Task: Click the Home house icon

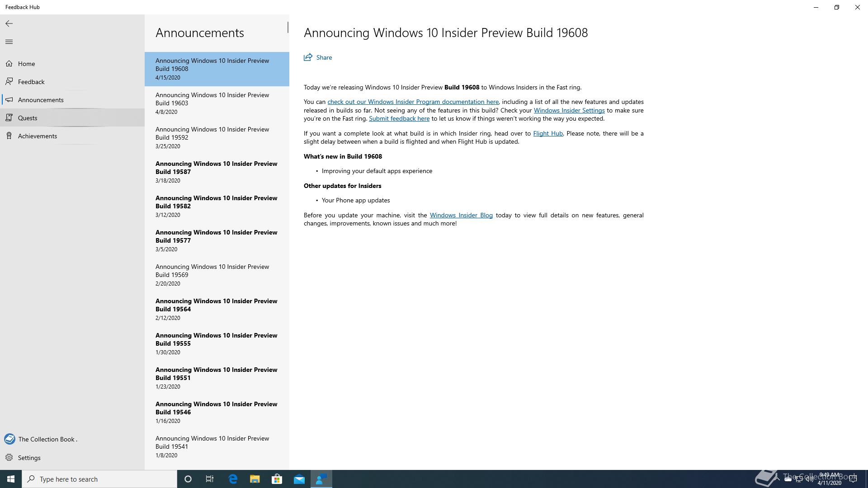Action: point(9,64)
